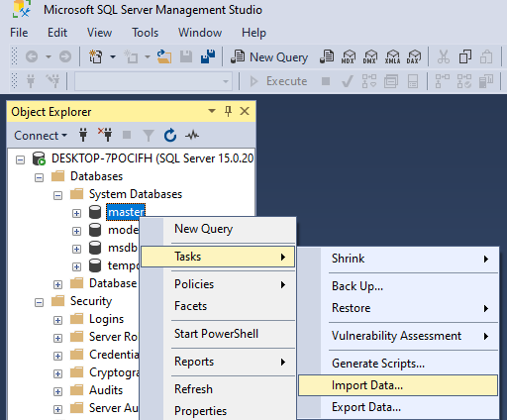507x420 pixels.
Task: Click the Save All disks icon
Action: click(208, 56)
